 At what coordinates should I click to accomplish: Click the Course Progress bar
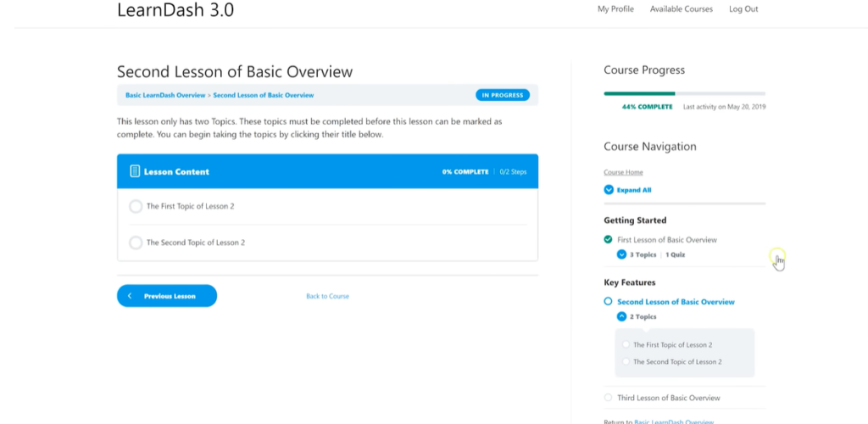tap(685, 93)
